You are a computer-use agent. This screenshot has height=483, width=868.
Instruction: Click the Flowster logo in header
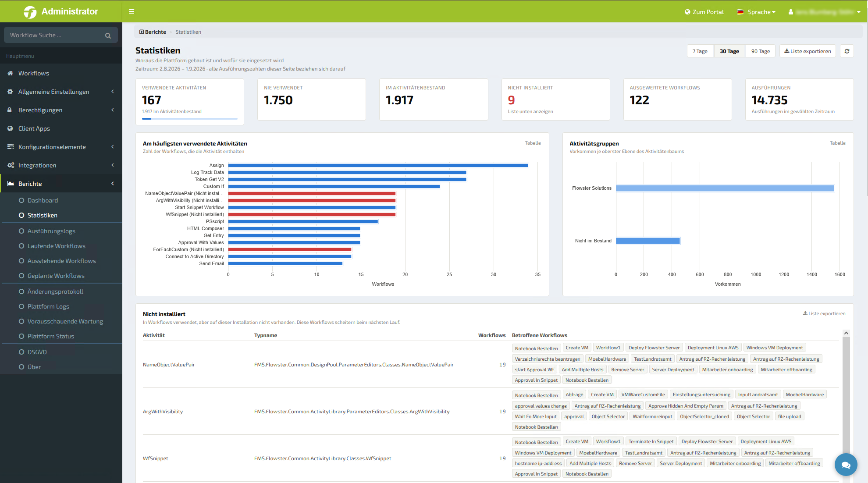click(x=30, y=12)
